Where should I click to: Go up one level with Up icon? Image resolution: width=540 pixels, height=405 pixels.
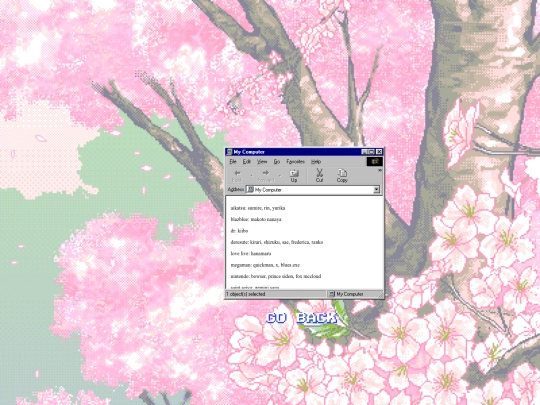tap(294, 173)
